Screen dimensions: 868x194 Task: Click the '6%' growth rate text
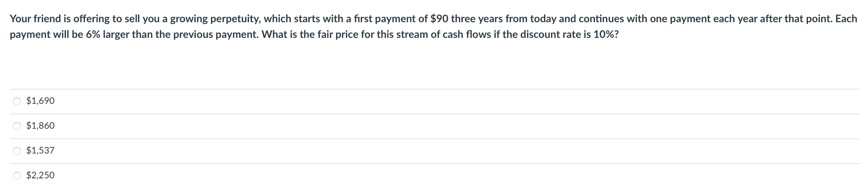tap(93, 35)
